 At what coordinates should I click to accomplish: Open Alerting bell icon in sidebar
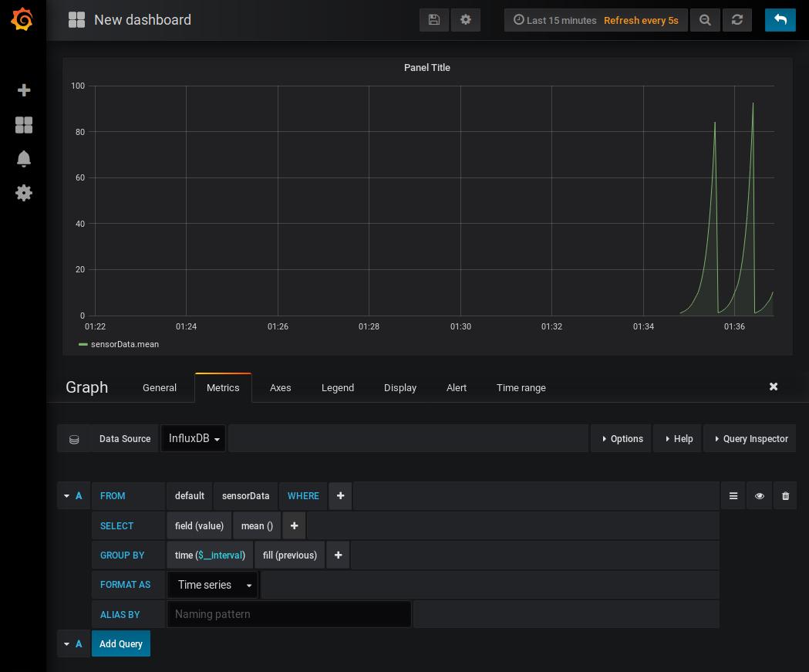tap(24, 159)
